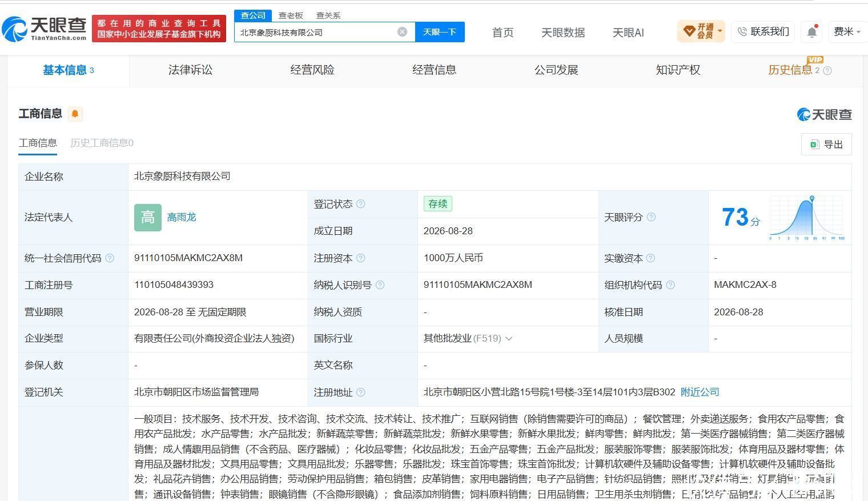Open 高雨龙 legal representative link
Viewport: 868px width, 501px height.
[x=182, y=217]
